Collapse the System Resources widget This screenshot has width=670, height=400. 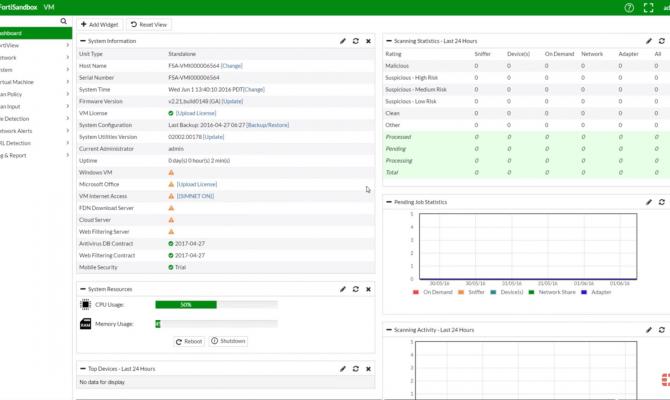83,289
